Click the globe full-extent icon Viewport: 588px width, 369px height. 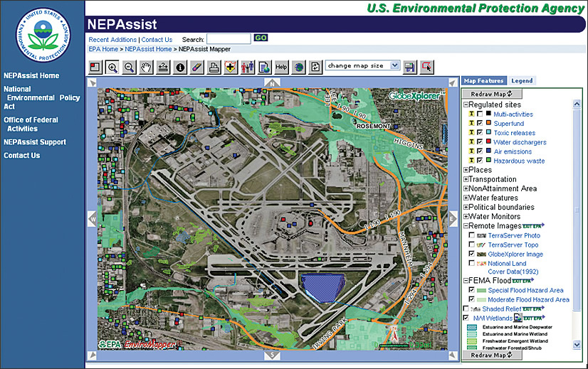tap(298, 68)
